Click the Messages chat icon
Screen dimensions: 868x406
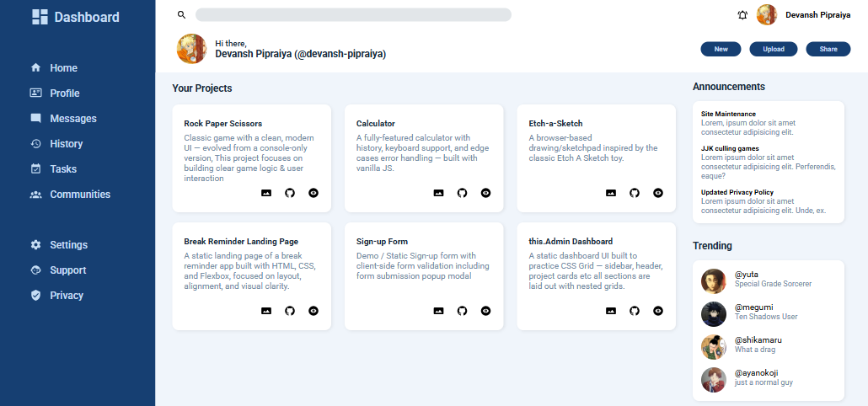[x=36, y=119]
